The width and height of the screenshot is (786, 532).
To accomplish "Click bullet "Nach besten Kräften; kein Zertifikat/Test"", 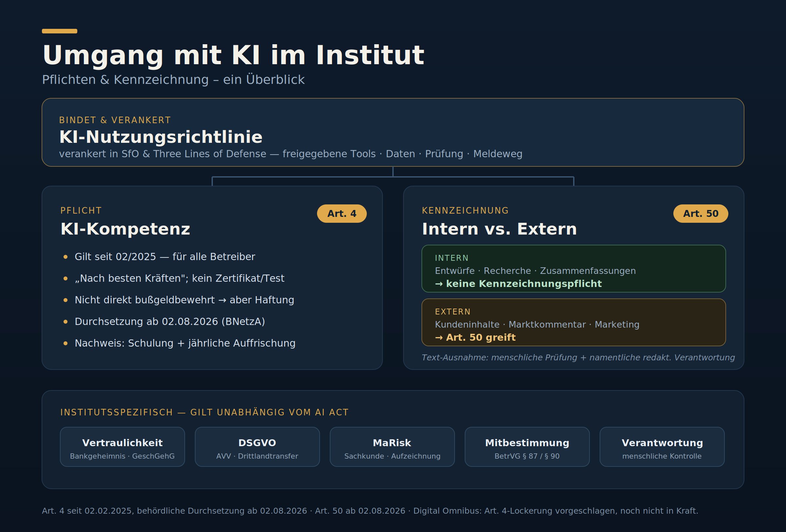I will (179, 278).
